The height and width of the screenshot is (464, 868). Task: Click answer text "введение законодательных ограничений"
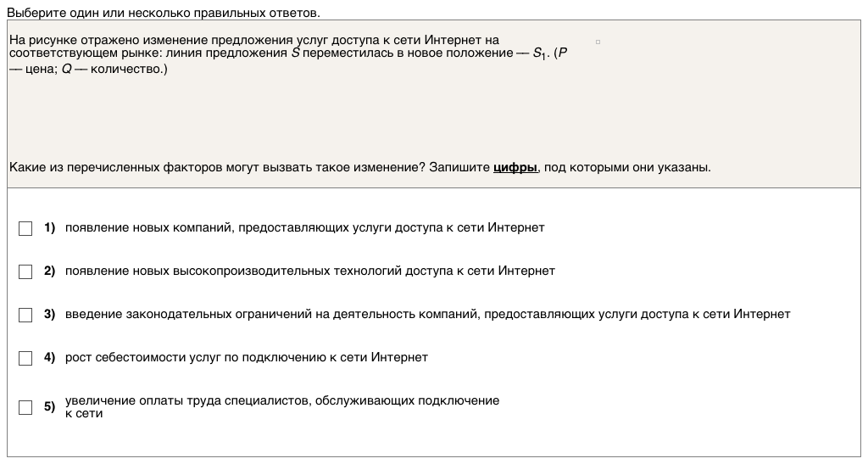[427, 314]
